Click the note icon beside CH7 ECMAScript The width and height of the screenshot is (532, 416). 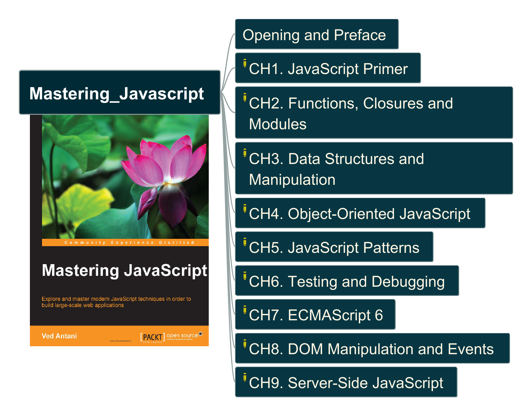pos(245,310)
